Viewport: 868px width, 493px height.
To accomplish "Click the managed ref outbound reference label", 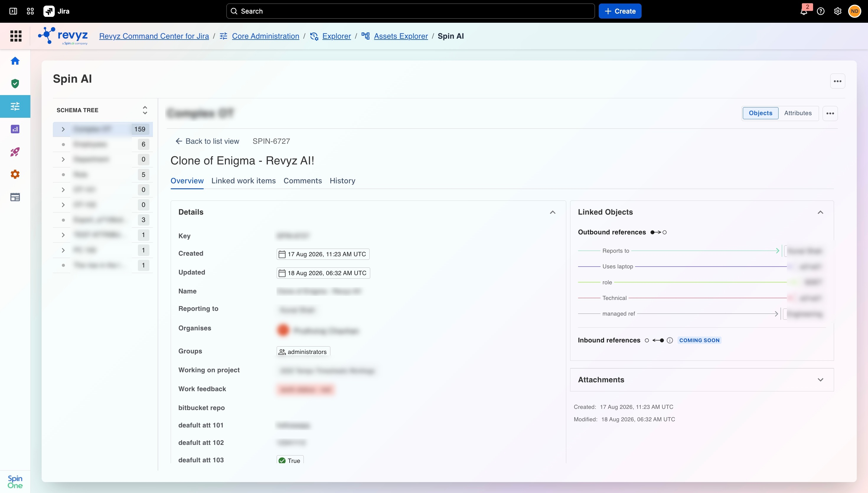I will click(619, 314).
